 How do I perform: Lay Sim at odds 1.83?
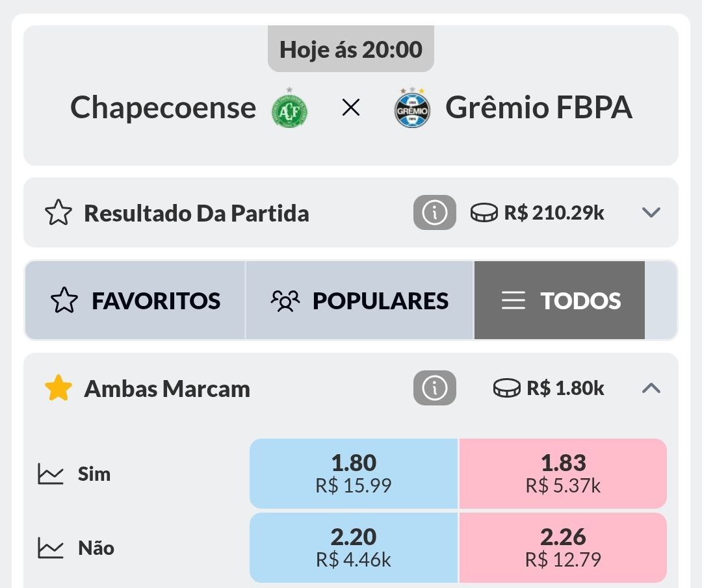pos(563,473)
